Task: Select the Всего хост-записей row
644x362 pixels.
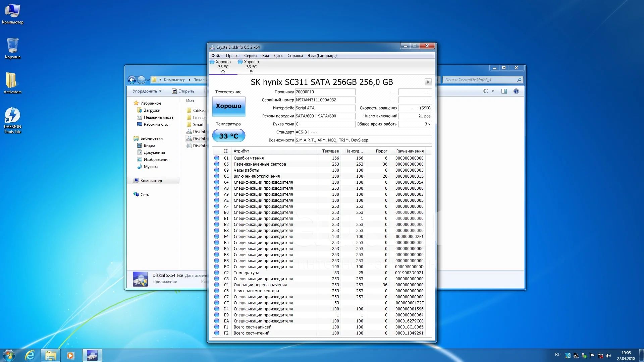Action: pyautogui.click(x=319, y=327)
